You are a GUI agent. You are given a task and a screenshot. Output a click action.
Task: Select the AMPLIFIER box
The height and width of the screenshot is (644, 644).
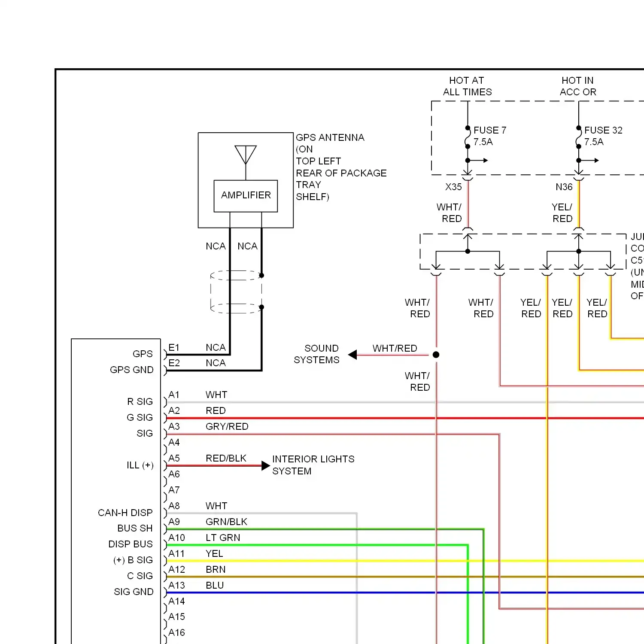246,196
